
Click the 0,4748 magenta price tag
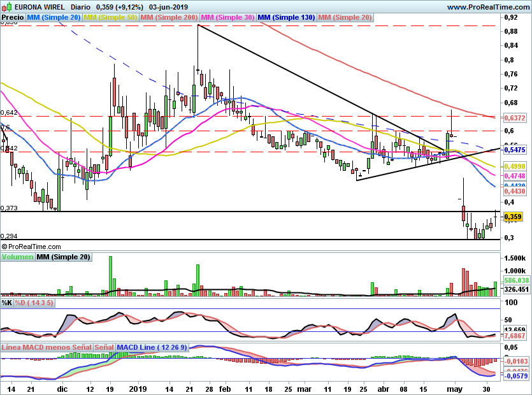tap(515, 176)
